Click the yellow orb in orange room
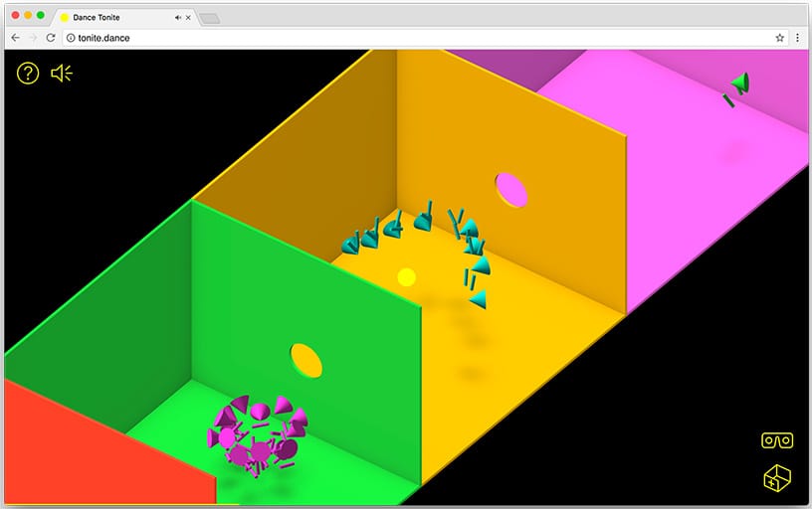Screen dimensions: 812x509 coord(406,276)
